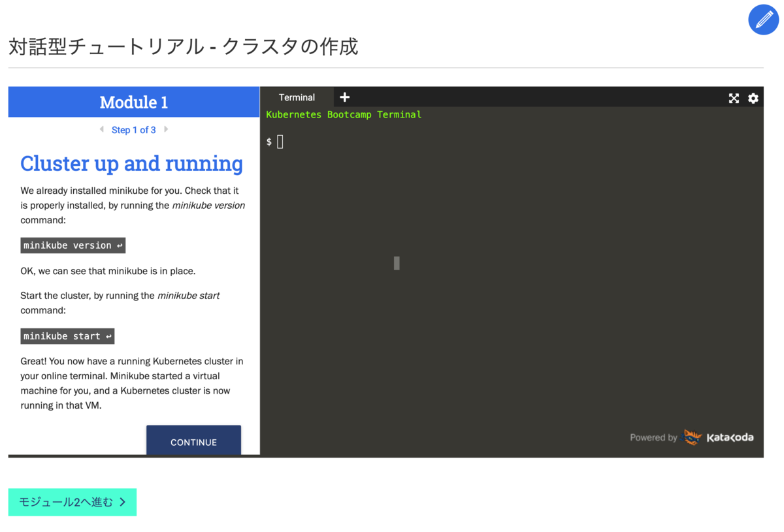Click the Kubernetes Bootcamp Terminal text
The image size is (784, 532).
click(344, 114)
